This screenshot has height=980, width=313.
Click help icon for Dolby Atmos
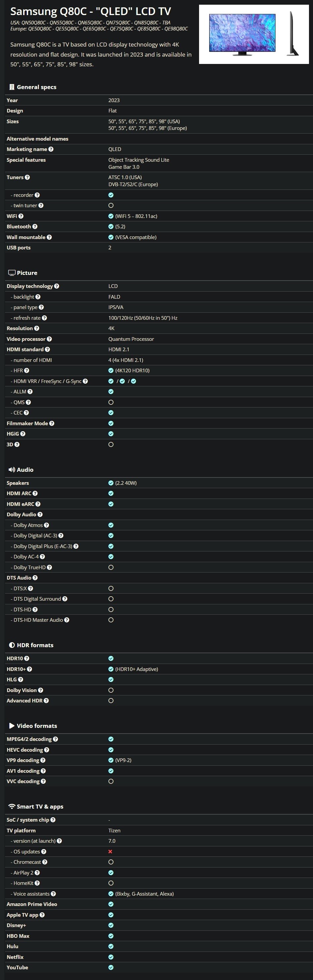(47, 525)
